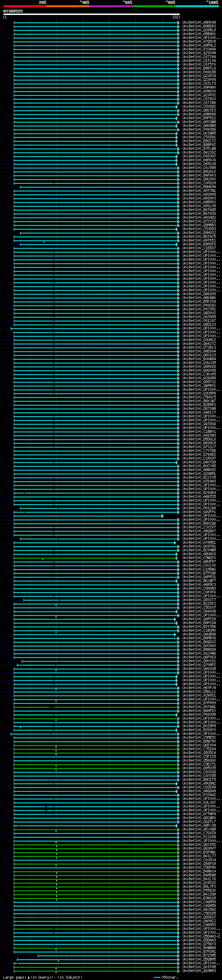
Task: Select label UniRef100_O73813
Action: [199, 347]
